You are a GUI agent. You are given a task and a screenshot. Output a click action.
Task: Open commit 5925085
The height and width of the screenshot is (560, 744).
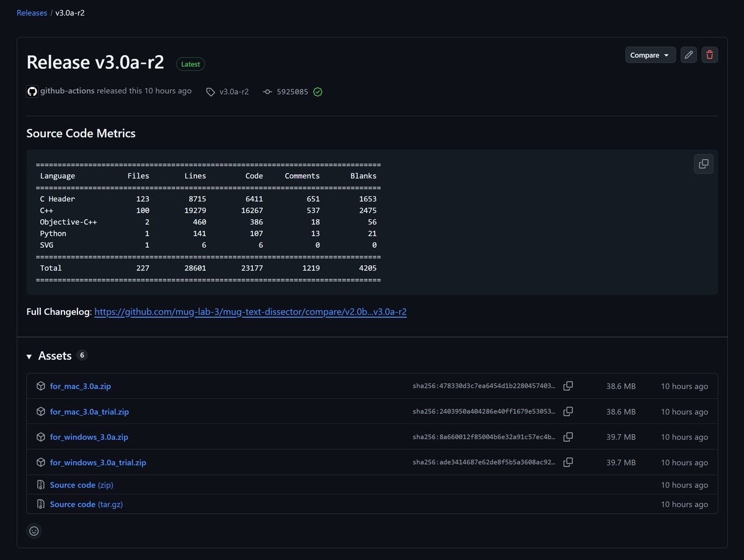pyautogui.click(x=292, y=92)
